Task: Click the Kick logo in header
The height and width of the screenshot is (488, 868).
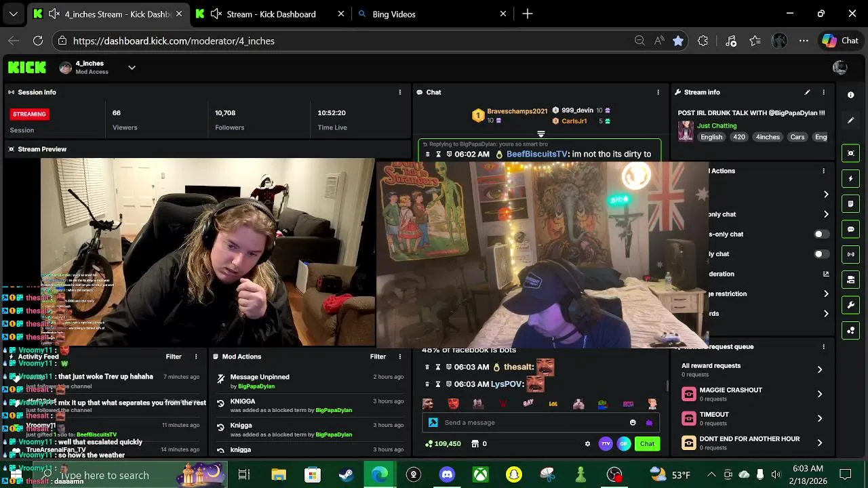Action: (27, 67)
